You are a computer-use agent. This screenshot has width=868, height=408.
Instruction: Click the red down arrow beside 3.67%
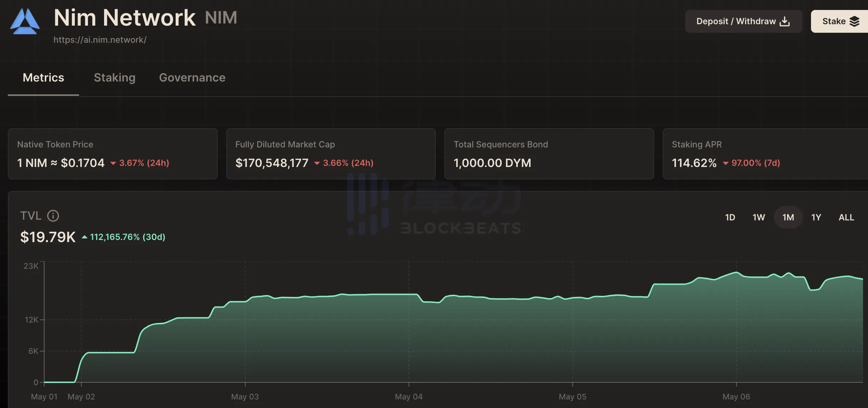click(113, 163)
